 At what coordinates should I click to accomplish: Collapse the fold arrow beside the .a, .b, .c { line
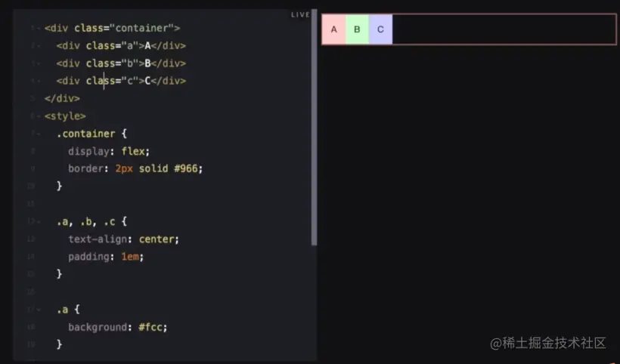tap(39, 222)
